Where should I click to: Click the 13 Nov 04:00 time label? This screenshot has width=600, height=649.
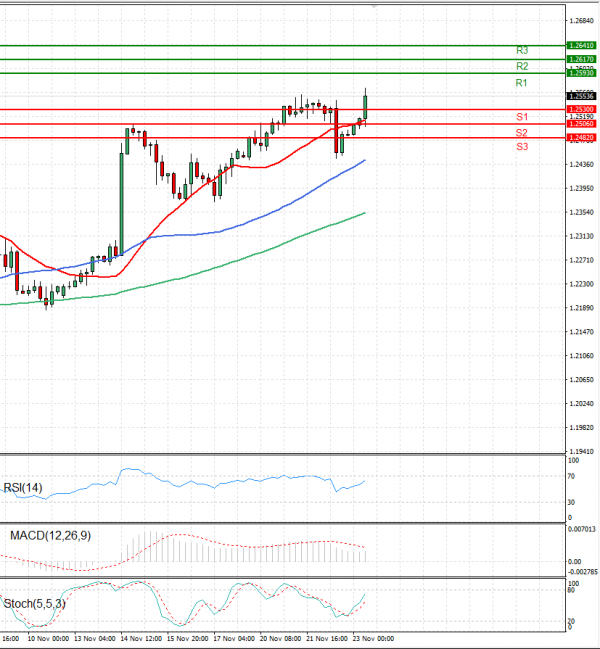(94, 639)
